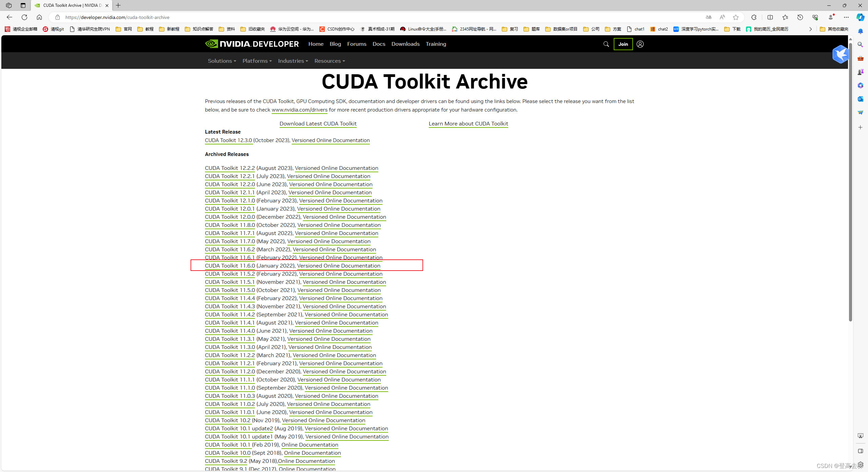This screenshot has height=472, width=868.
Task: Open CUDA Toolkit 11.6.0 link
Action: pos(230,266)
